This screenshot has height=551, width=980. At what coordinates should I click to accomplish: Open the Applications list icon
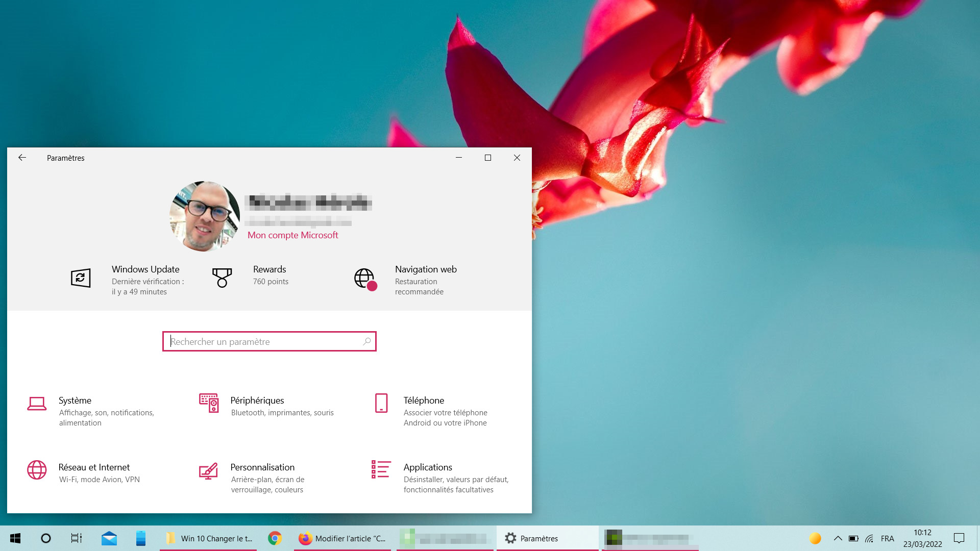pyautogui.click(x=381, y=469)
